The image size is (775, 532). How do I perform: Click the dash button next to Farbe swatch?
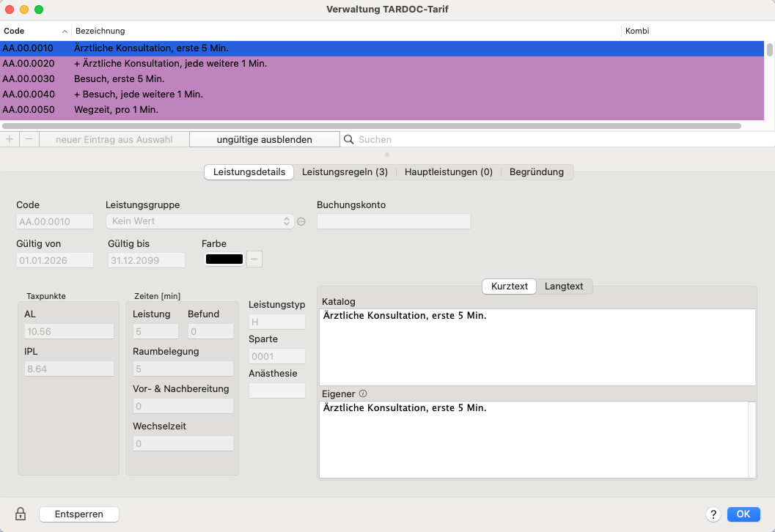click(x=254, y=259)
